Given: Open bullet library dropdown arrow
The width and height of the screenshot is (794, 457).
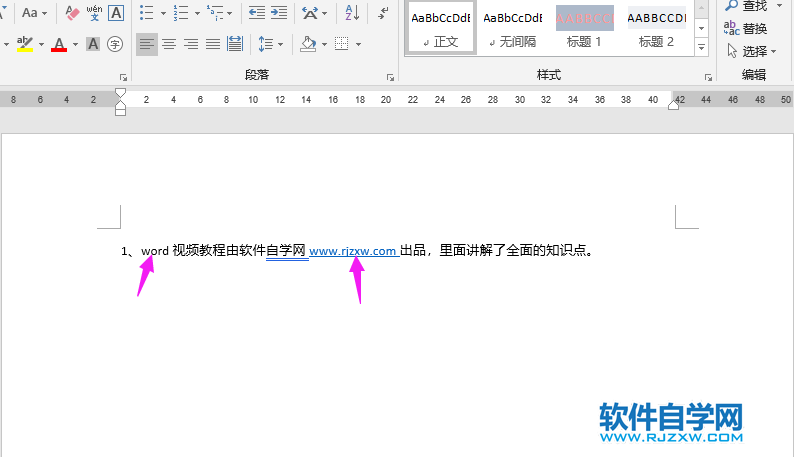Looking at the screenshot, I should point(163,13).
